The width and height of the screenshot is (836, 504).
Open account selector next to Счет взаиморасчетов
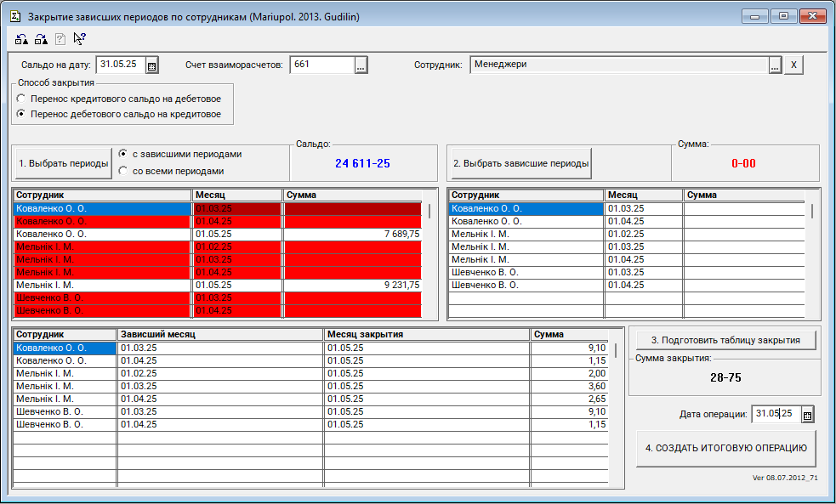pos(361,65)
